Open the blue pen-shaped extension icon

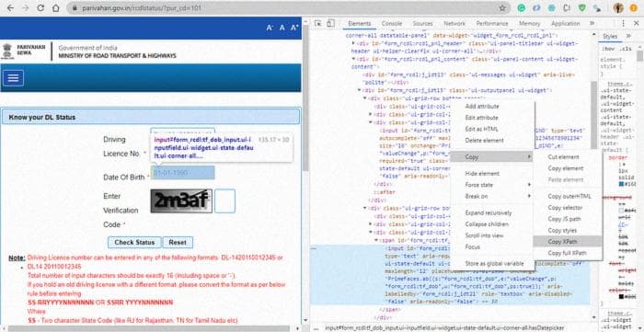pyautogui.click(x=536, y=7)
